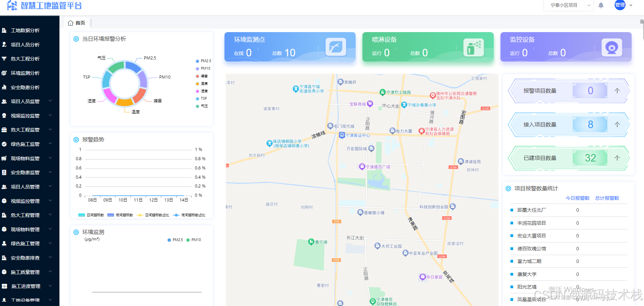Viewport: 644px width, 306px height.
Task: Toggle PM2.5 legend in pie chart
Action: (203, 61)
